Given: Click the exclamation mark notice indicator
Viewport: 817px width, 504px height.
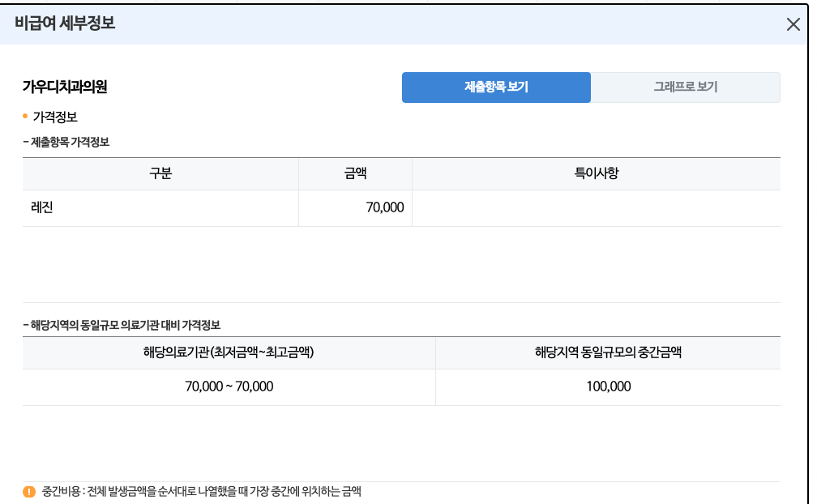Looking at the screenshot, I should tap(30, 491).
